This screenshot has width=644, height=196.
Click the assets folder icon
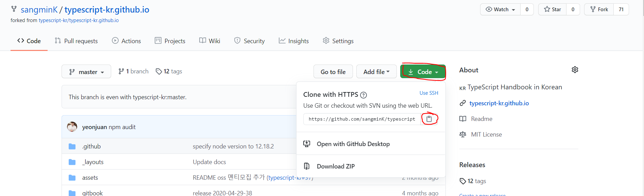pos(72,178)
